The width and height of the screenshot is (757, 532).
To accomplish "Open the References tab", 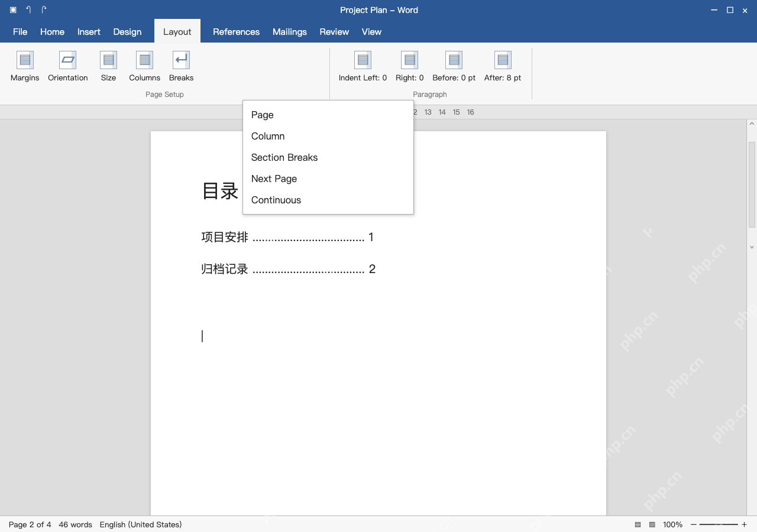I will (x=236, y=32).
